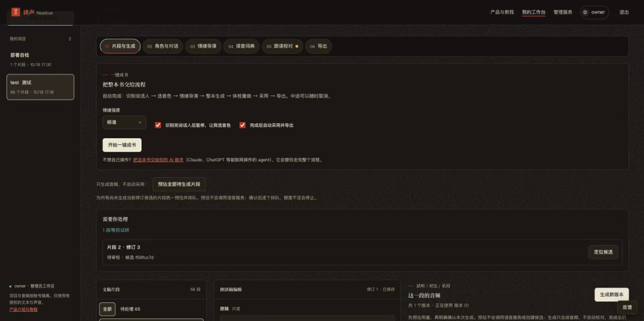This screenshot has height=321, width=644.
Task: Switch to the 05 跟读校对 step tab
Action: [282, 46]
